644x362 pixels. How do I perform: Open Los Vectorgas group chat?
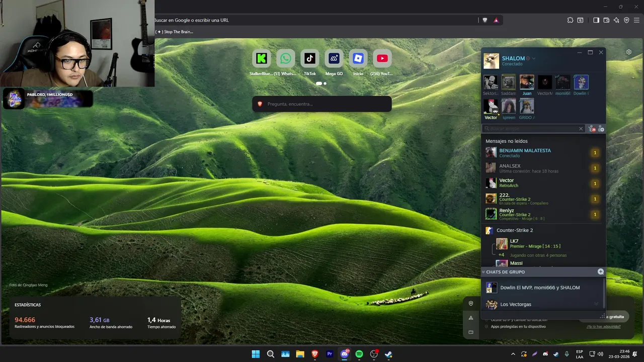pos(541,304)
